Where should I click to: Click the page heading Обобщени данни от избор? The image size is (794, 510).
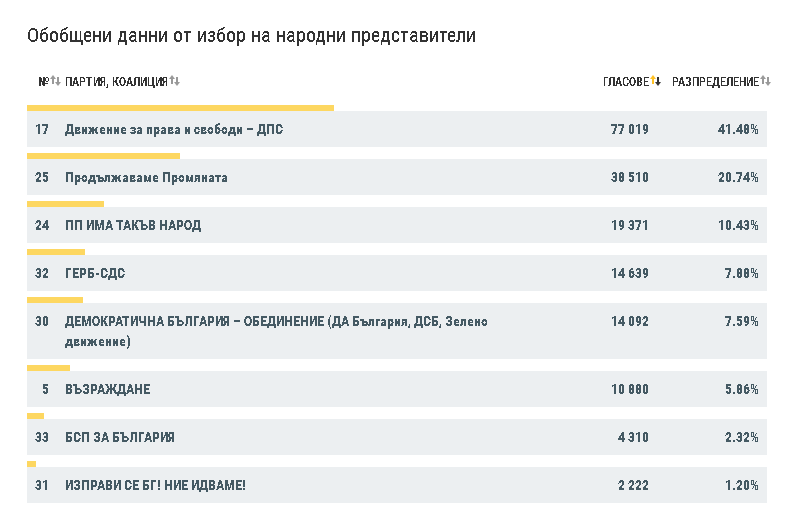point(252,36)
